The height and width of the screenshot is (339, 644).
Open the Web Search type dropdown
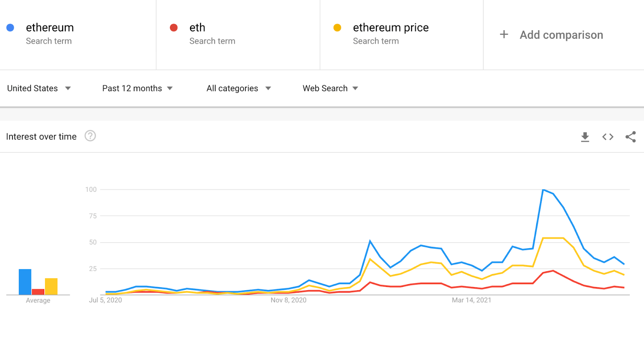tap(330, 88)
